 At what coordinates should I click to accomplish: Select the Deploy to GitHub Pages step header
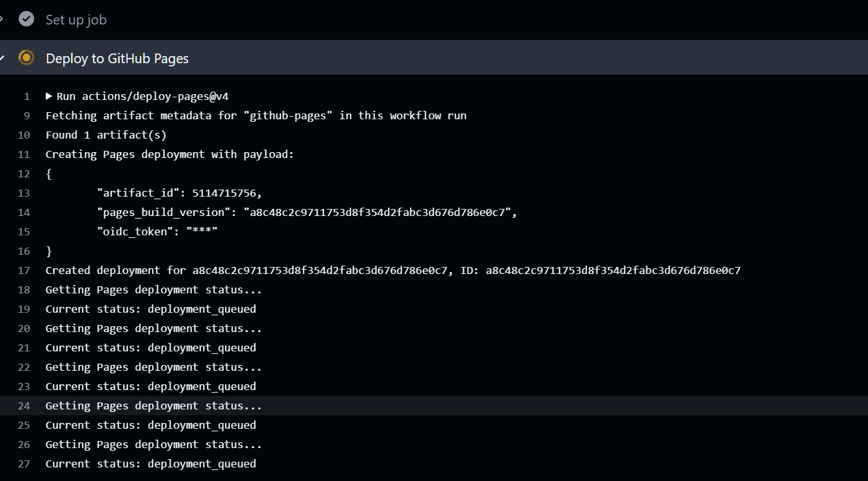117,59
